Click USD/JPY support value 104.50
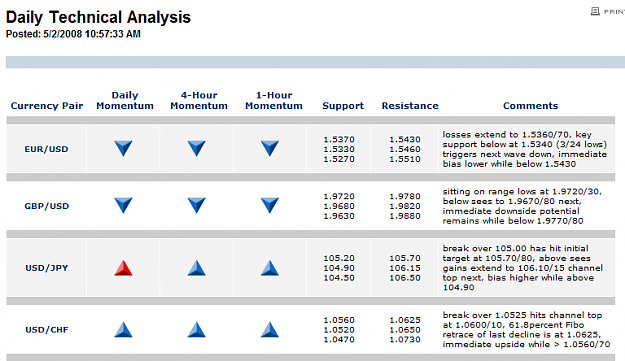 (339, 278)
